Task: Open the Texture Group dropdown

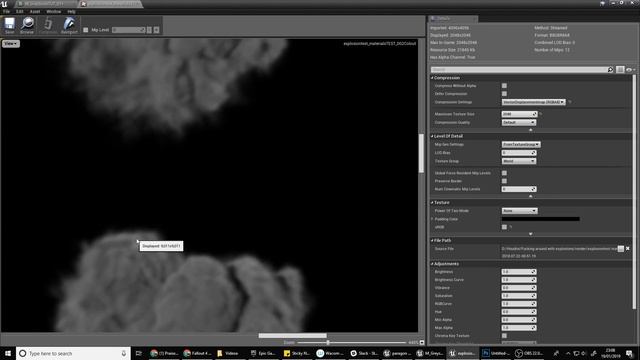Action: pyautogui.click(x=519, y=161)
